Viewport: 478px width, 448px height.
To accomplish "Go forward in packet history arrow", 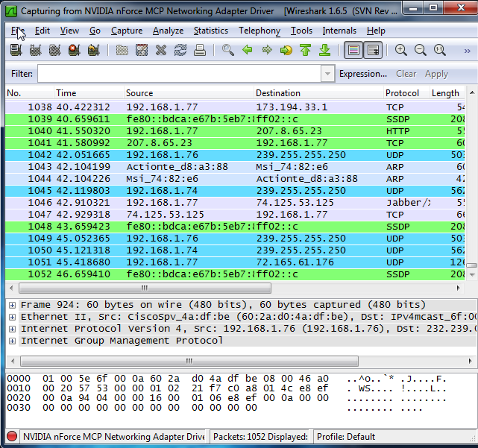I will 267,50.
